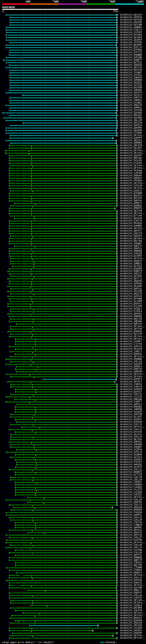Screen dimensions: 146x644
Task: Click the green ~80% identity legend segment
Action: point(101,4)
